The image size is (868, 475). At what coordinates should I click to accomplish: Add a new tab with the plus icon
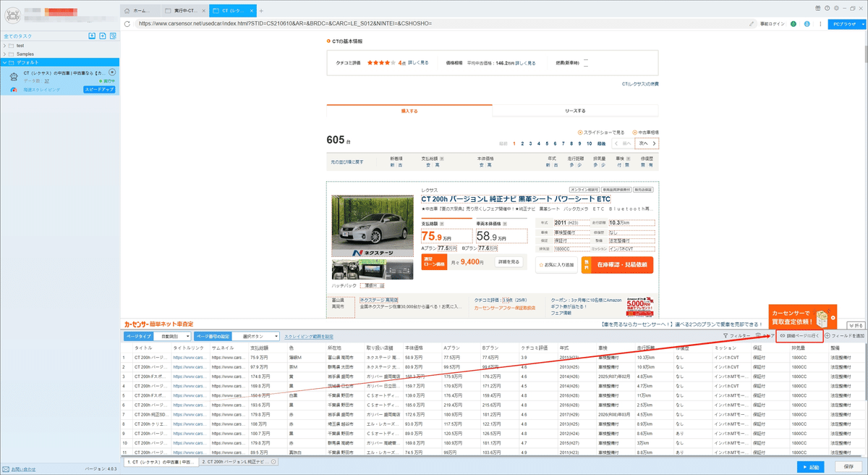[x=262, y=11]
